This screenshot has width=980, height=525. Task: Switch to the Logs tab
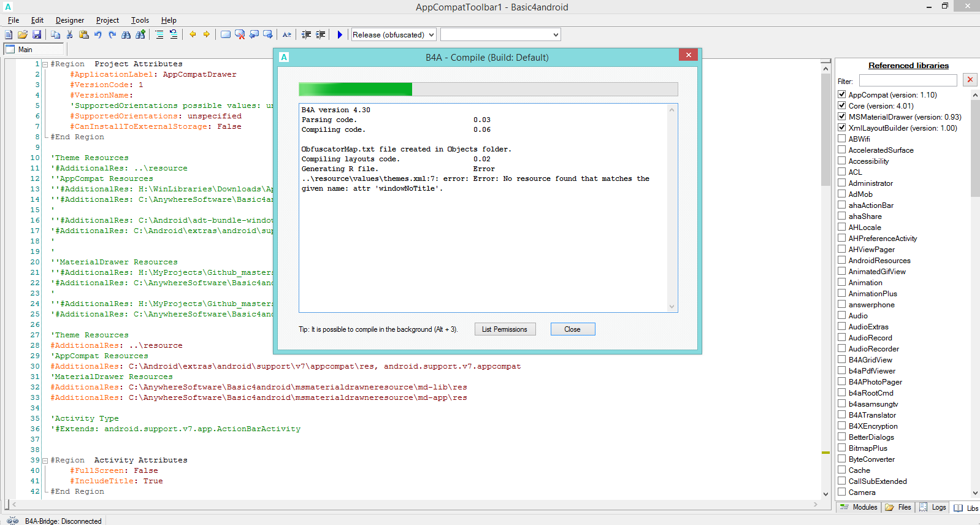pos(933,507)
